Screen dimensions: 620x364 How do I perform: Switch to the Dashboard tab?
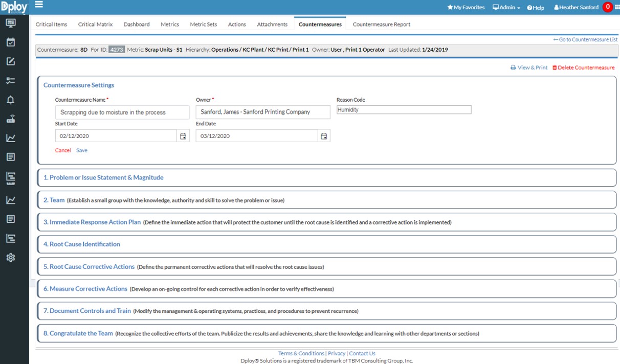(x=137, y=25)
